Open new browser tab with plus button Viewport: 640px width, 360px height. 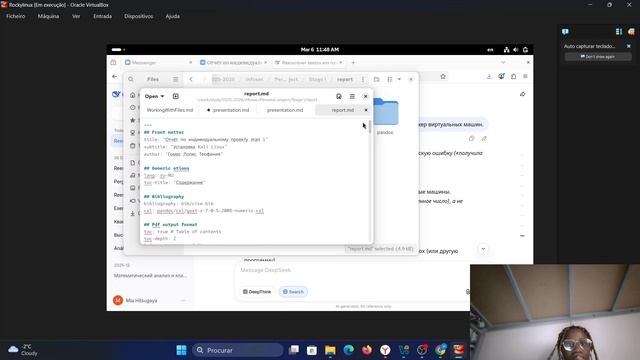353,62
